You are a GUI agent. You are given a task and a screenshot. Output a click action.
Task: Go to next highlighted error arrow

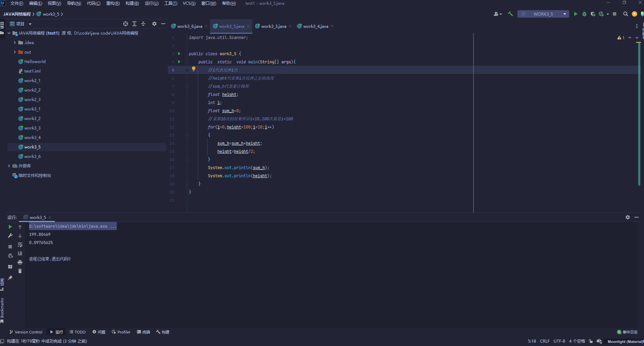click(637, 38)
